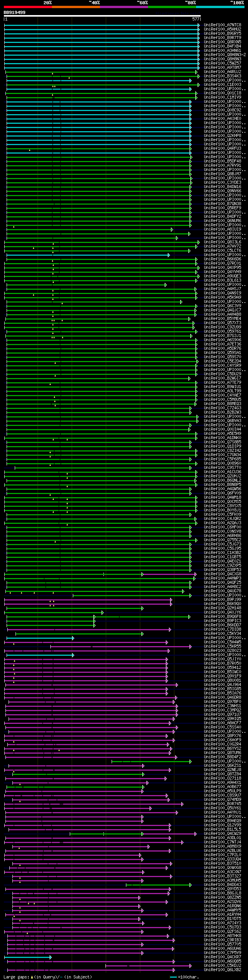Viewport: 248px width, 980px height.
Task: Select hit UniRef100_Q4CW29
Action: pos(222,833)
